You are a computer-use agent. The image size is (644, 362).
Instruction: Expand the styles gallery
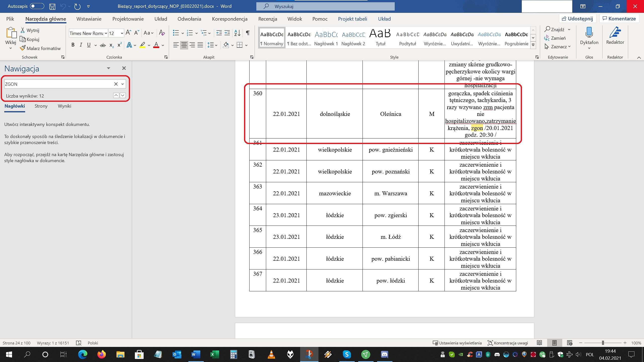[x=533, y=45]
